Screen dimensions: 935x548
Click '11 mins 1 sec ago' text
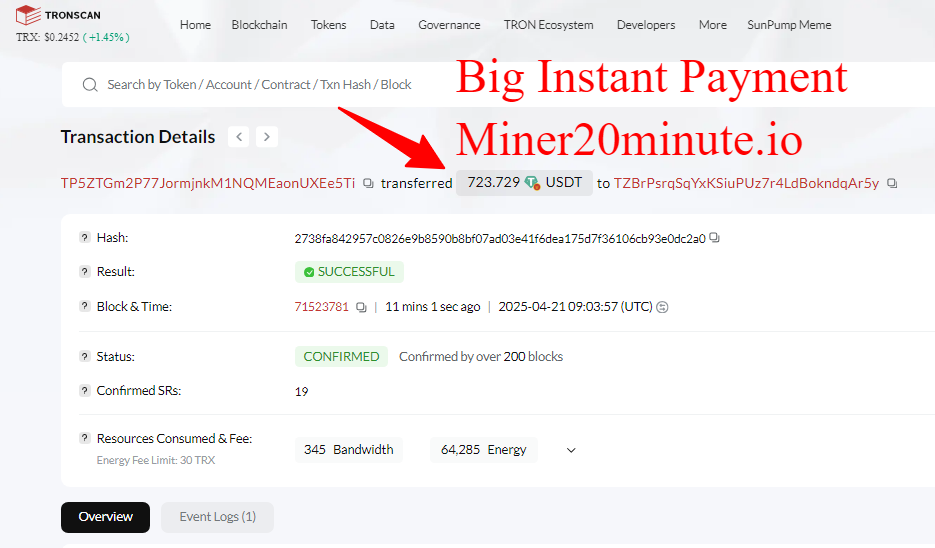tap(432, 306)
